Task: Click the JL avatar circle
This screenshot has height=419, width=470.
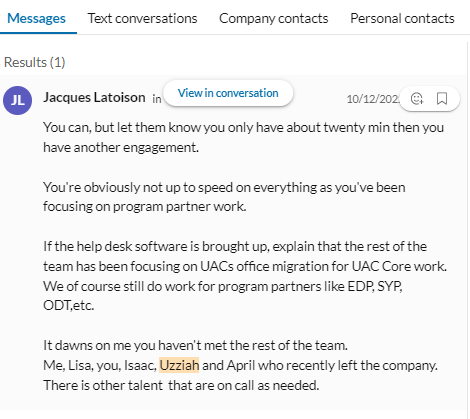Action: click(18, 100)
